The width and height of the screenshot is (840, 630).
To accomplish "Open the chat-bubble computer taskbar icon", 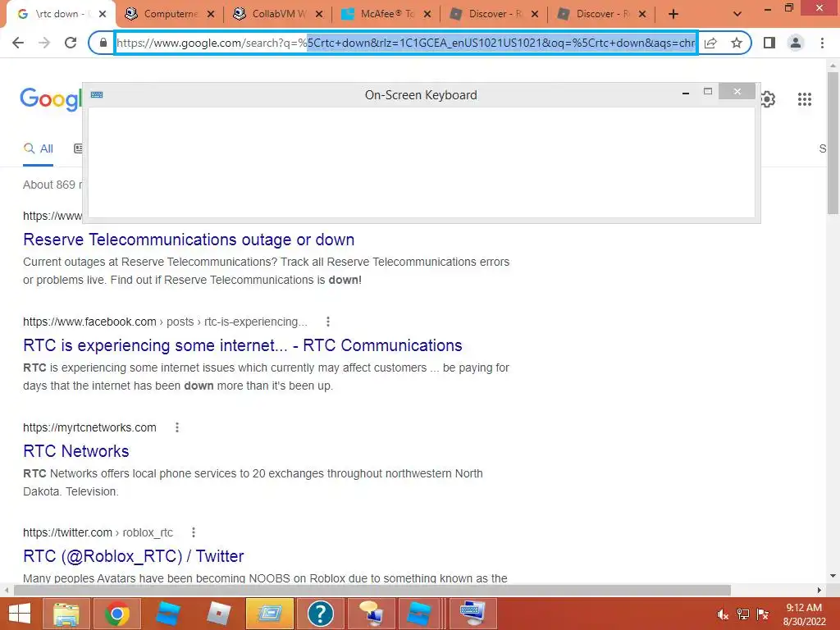I will pyautogui.click(x=372, y=614).
